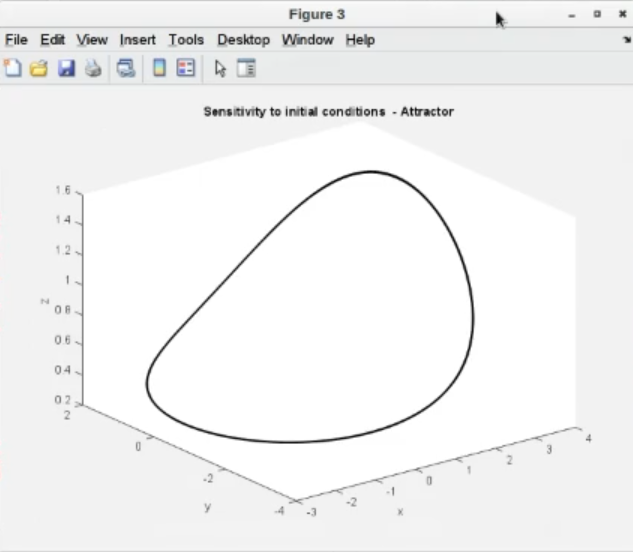Click the Link Plot toolbar icon
Image resolution: width=633 pixels, height=552 pixels.
pyautogui.click(x=126, y=69)
